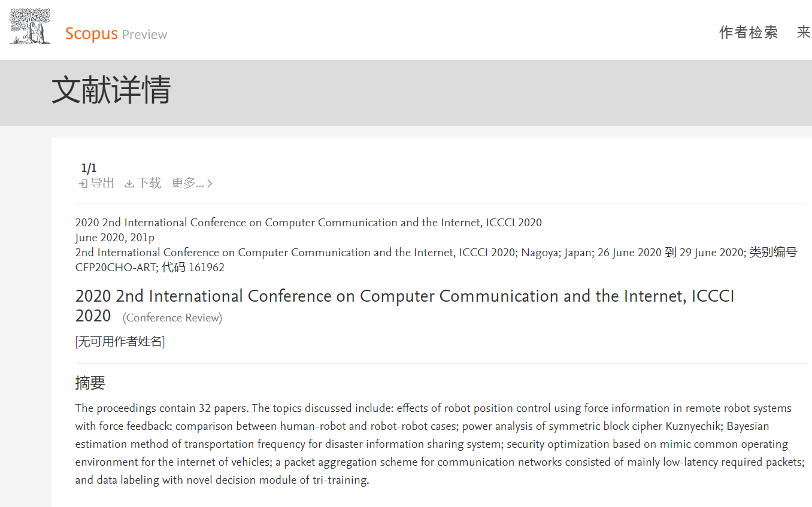
Task: Choose the 导出 text button
Action: 102,183
